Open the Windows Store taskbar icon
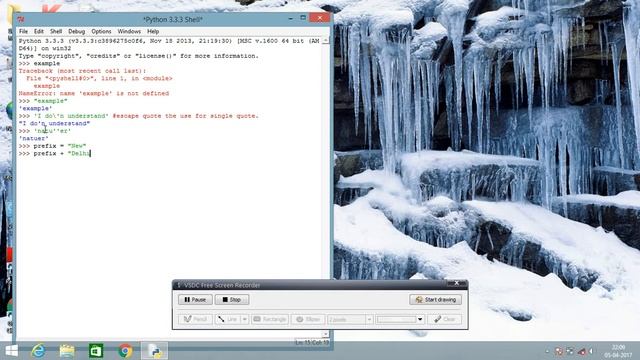Screen dimensions: 640x360 tap(96, 351)
